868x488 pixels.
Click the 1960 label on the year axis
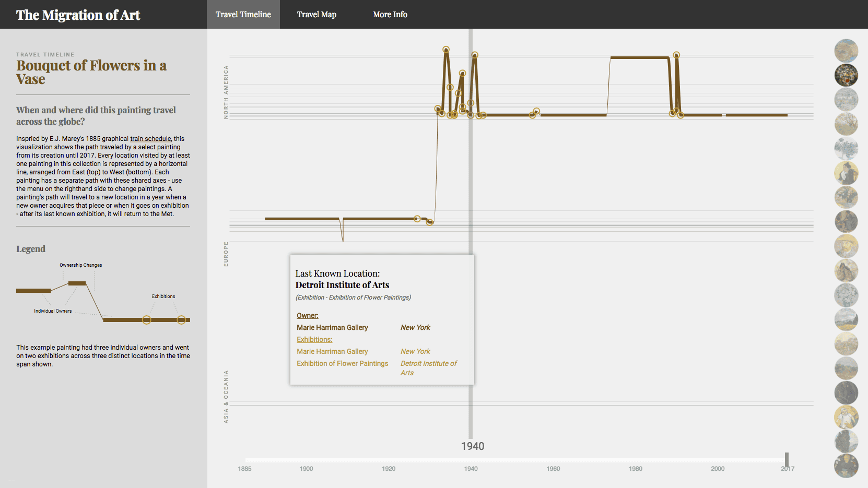click(x=553, y=469)
